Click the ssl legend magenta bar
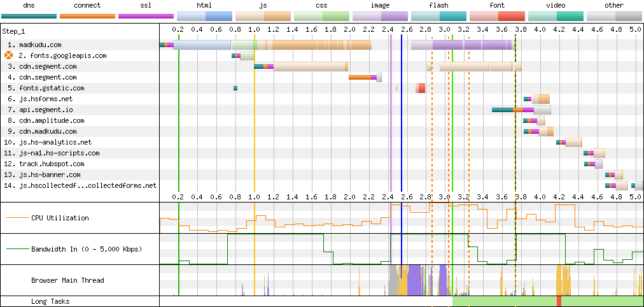Screen dimensions: 644x307 [x=146, y=16]
